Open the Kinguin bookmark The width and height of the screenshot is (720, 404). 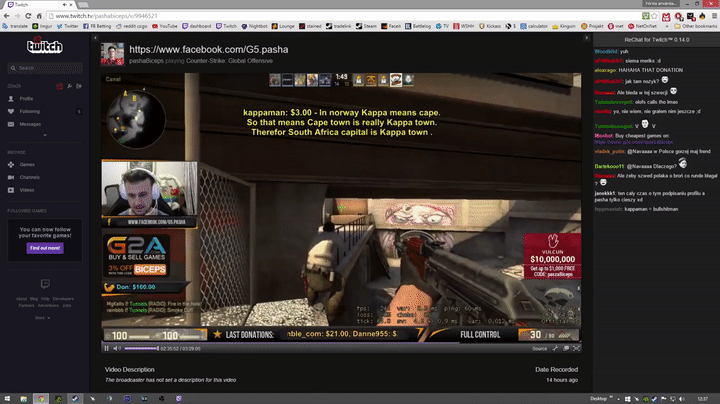pyautogui.click(x=564, y=26)
